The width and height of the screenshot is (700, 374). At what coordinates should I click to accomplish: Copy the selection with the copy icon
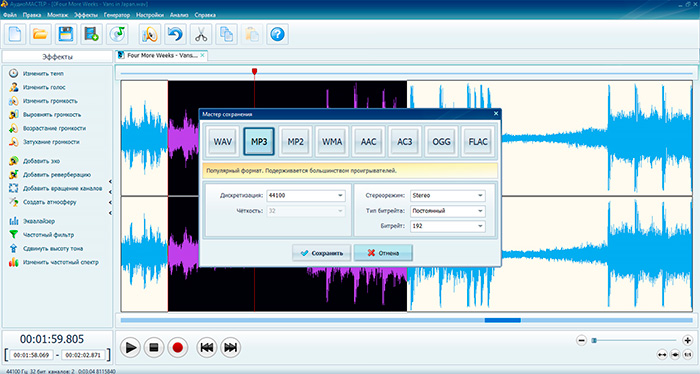pyautogui.click(x=226, y=34)
